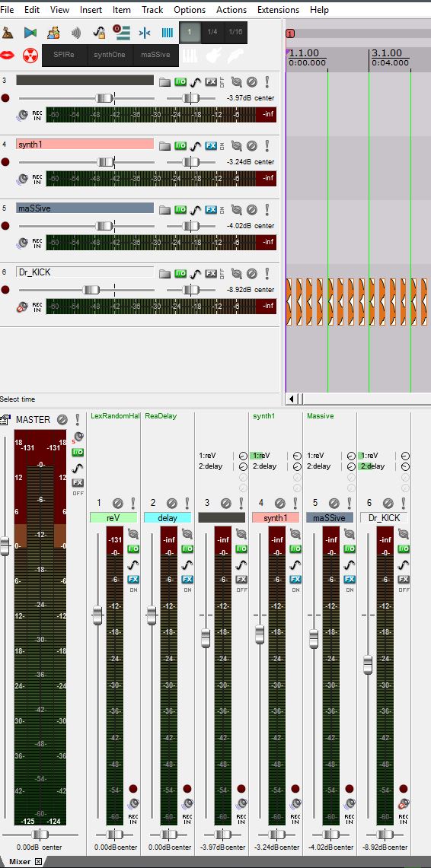Viewport: 431px width, 868px height.
Task: Click the red radiation symbol icon
Action: point(30,55)
